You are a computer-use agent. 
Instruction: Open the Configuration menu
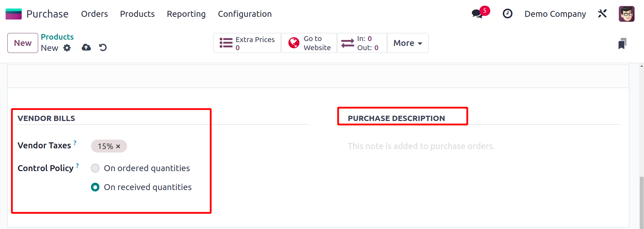pos(245,14)
